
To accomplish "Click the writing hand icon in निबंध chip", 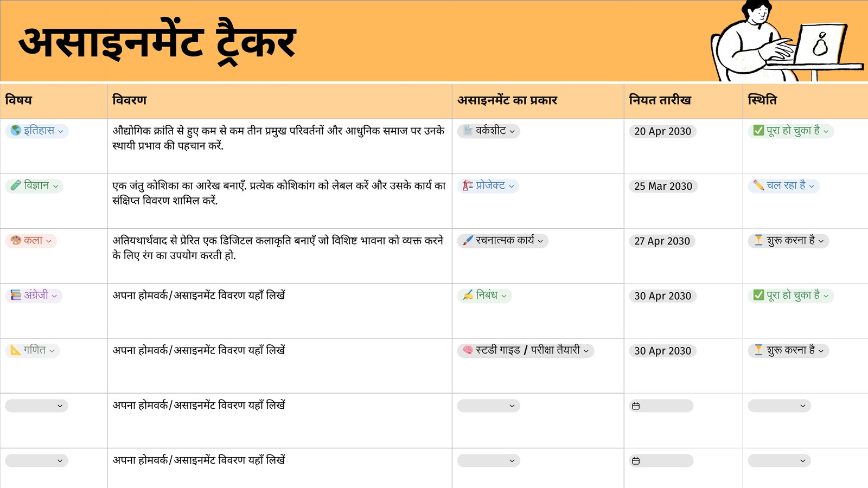I will [468, 296].
